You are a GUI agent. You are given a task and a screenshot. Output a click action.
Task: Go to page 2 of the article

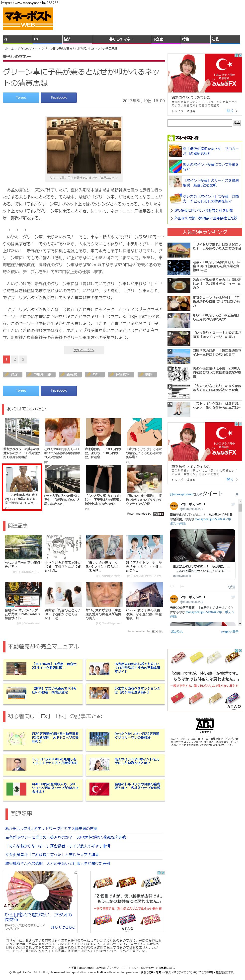click(x=15, y=359)
